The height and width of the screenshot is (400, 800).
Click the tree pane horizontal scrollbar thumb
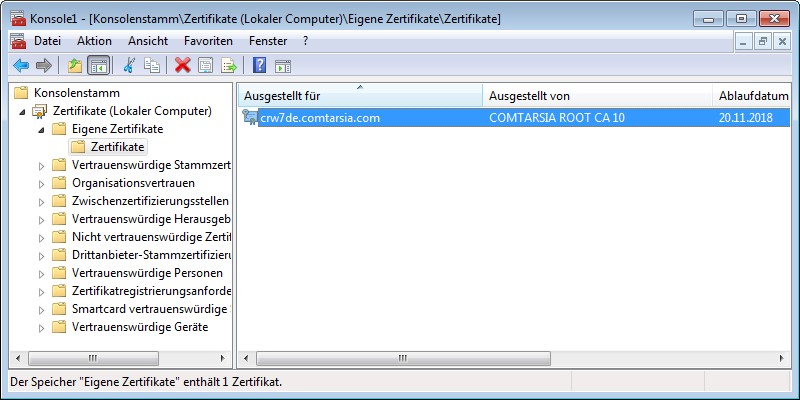[93, 358]
